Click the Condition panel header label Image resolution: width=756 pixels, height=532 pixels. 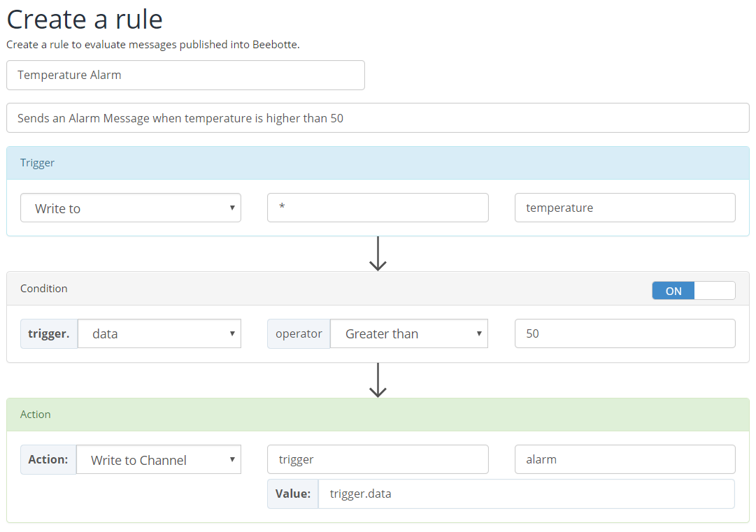pos(44,289)
